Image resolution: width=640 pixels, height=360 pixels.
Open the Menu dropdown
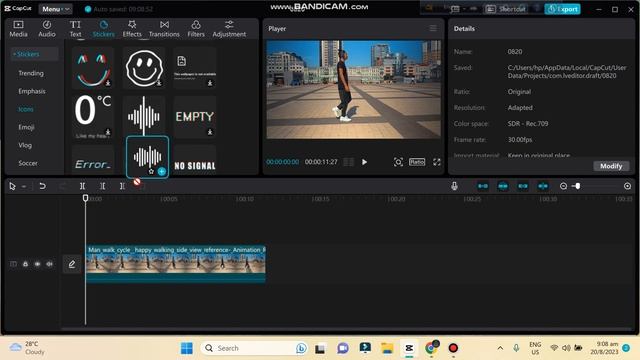point(56,9)
